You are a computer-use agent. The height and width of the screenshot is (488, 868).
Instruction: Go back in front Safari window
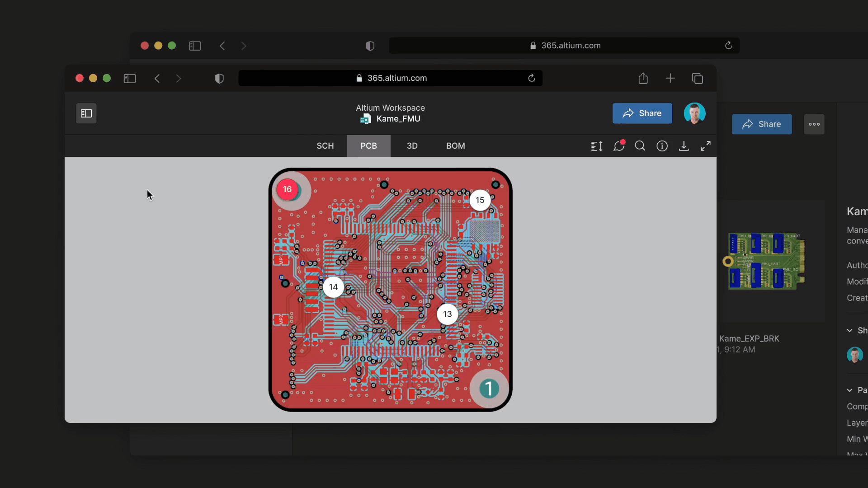pyautogui.click(x=157, y=79)
